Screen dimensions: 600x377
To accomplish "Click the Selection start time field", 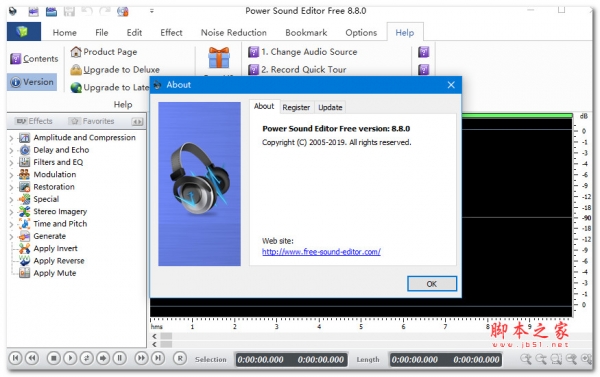I will coord(260,359).
